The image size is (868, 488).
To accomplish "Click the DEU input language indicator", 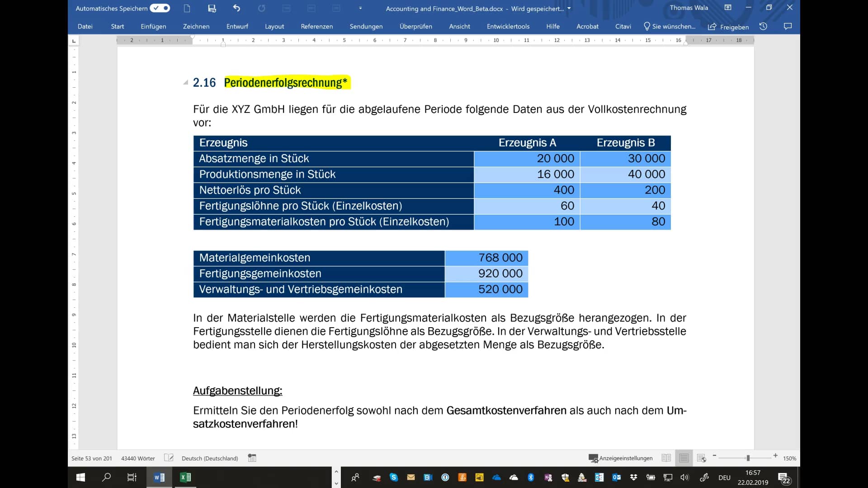I will tap(724, 478).
